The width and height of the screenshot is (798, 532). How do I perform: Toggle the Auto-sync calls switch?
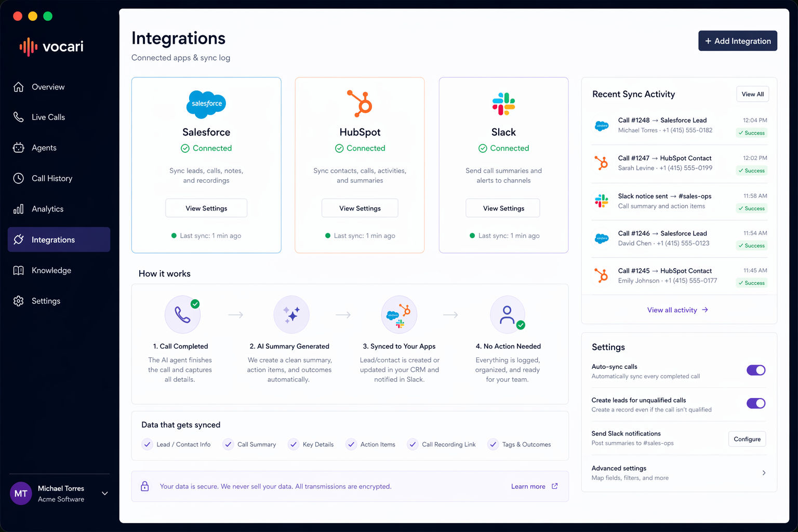(x=756, y=370)
